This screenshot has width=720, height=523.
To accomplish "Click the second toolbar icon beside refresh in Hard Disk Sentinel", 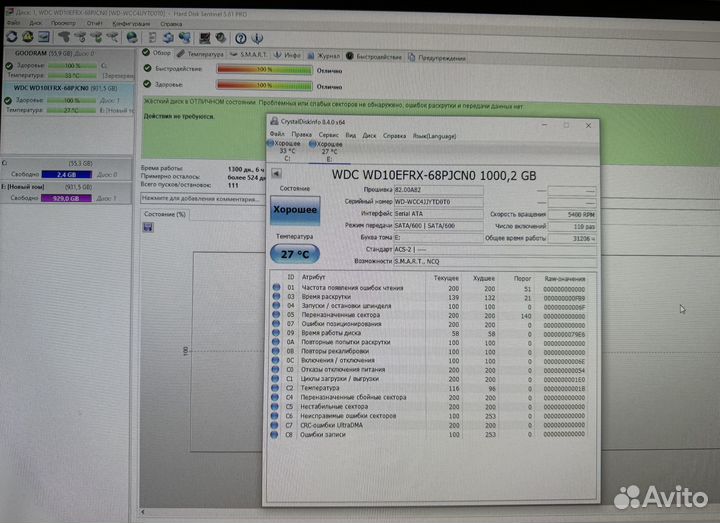I will (28, 36).
